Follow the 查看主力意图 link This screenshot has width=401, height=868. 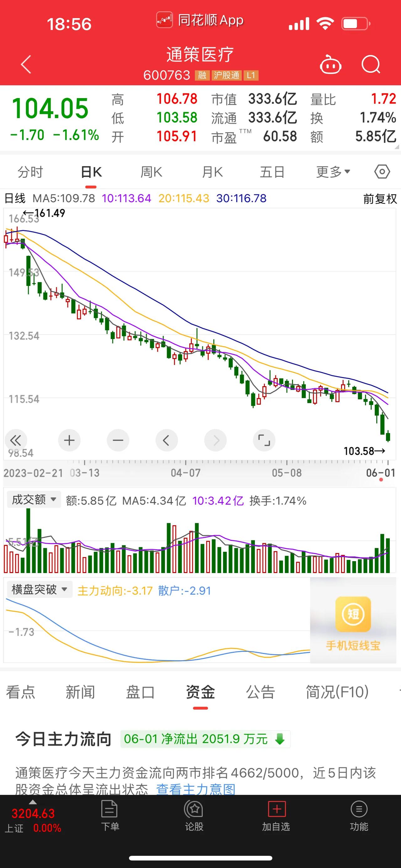195,790
